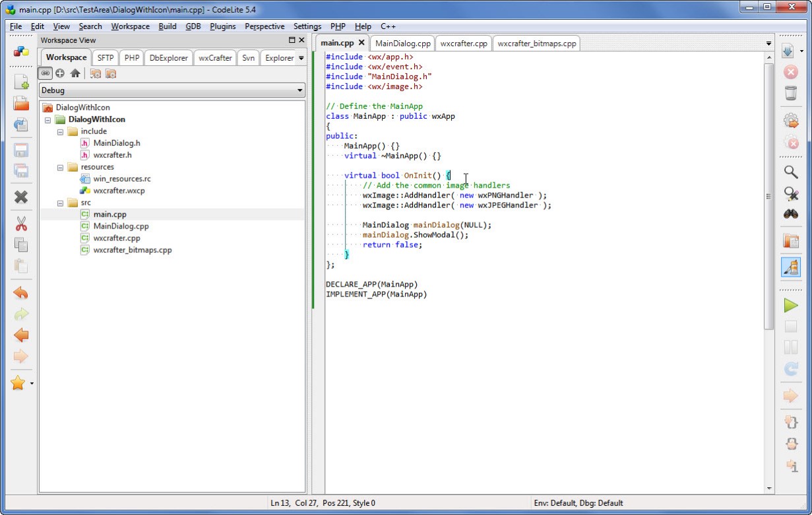Click the scissors Cut icon
The height and width of the screenshot is (515, 812).
coord(21,224)
